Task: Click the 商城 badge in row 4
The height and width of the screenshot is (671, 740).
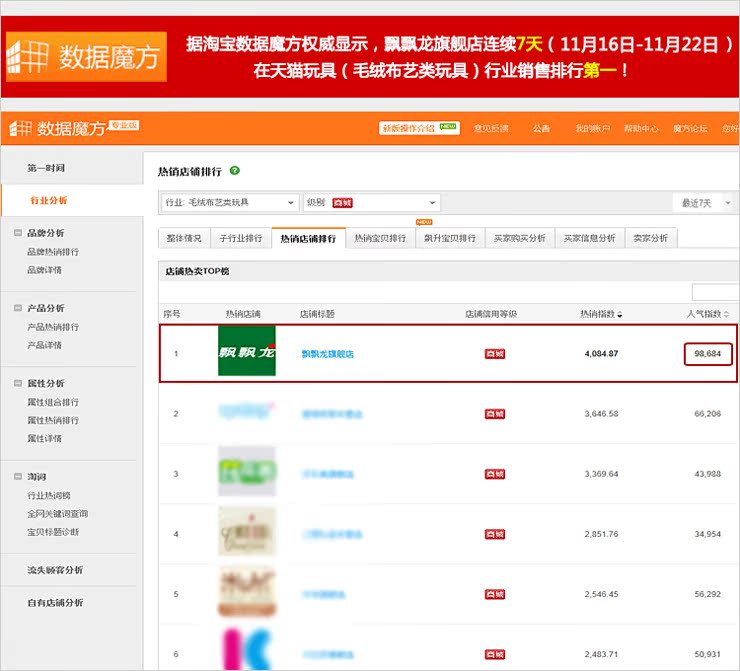Action: [495, 534]
